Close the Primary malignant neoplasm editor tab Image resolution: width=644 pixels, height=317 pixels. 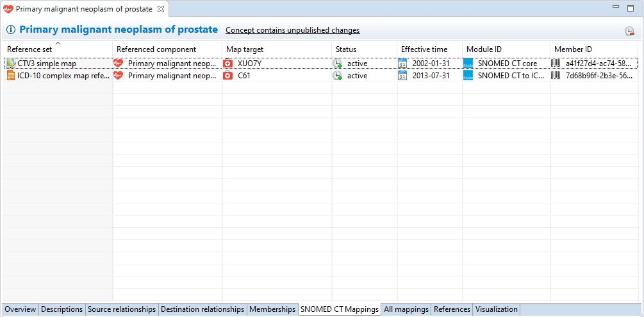(161, 9)
